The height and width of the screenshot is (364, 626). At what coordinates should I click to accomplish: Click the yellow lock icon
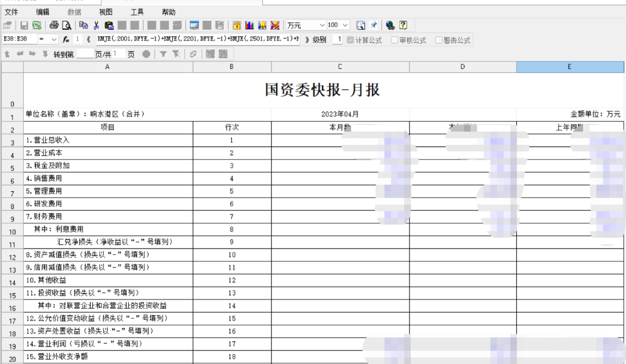click(237, 26)
